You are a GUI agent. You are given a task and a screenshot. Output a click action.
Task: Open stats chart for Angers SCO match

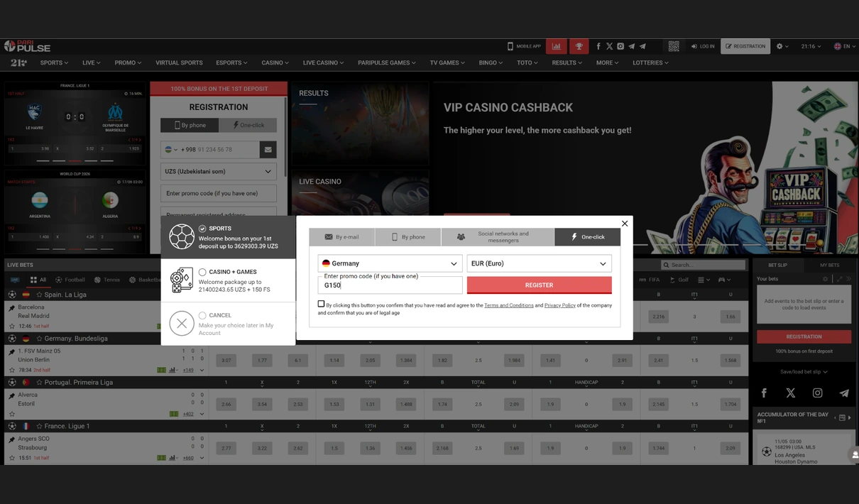[173, 458]
